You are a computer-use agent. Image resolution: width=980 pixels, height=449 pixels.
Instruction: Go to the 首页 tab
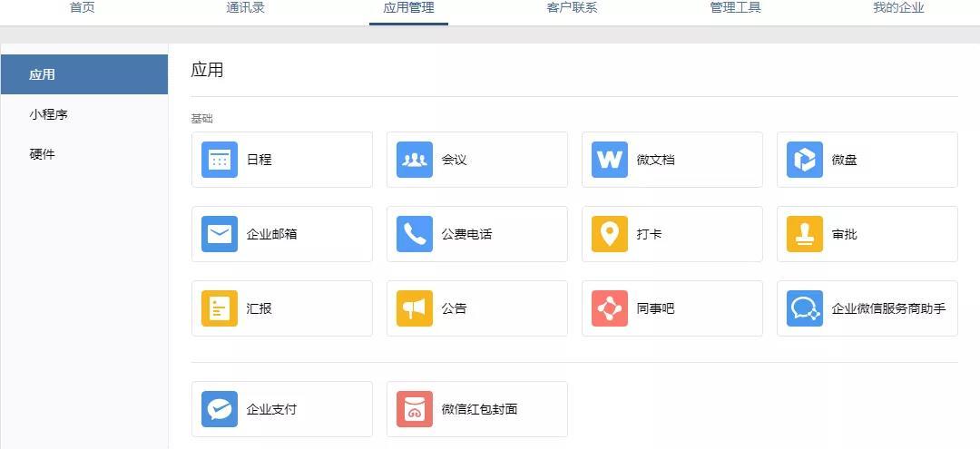pyautogui.click(x=82, y=8)
